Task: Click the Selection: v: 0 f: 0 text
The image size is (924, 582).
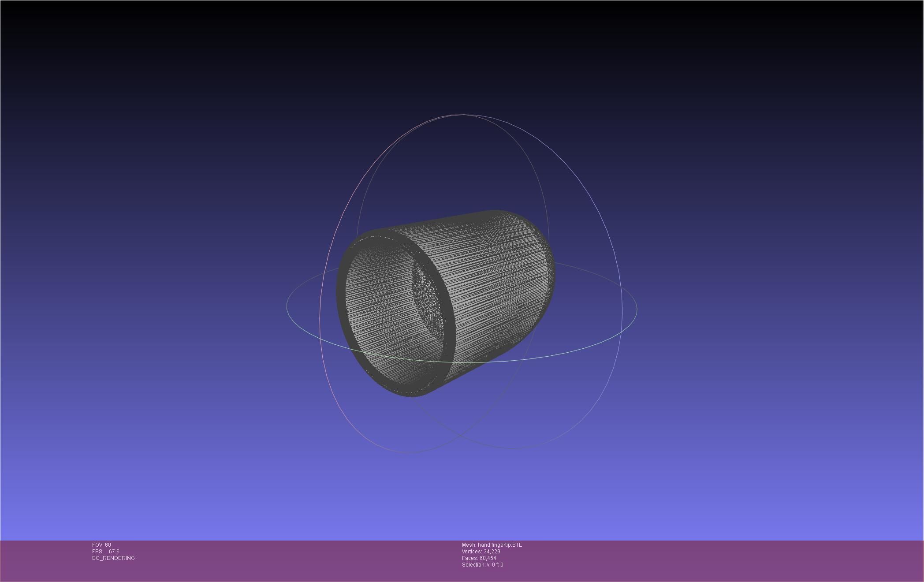Action: point(482,565)
